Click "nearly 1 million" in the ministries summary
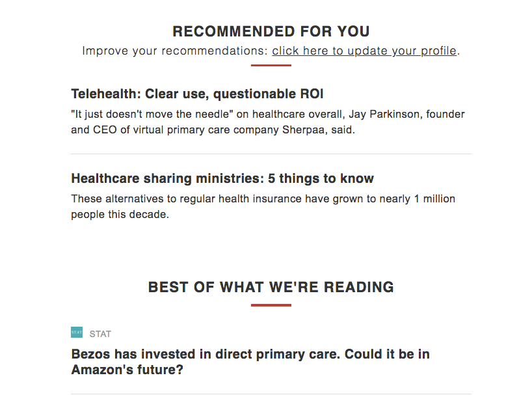Viewport: 532px width, 395px height. coord(416,198)
